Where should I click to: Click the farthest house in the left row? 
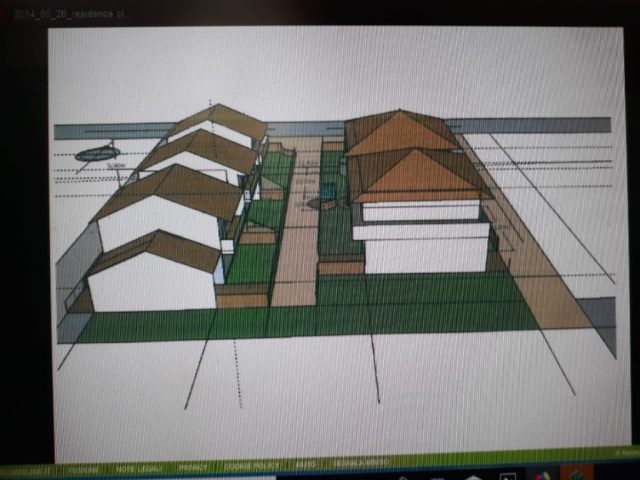(222, 124)
